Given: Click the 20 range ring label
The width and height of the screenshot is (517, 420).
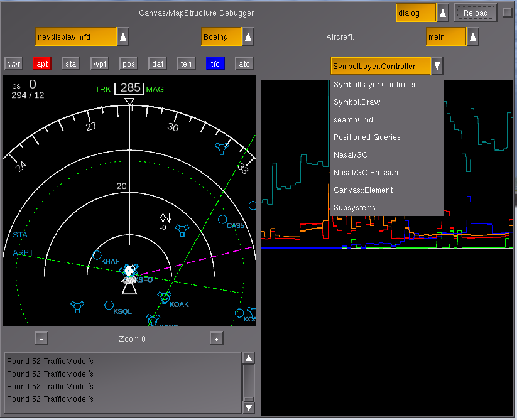Looking at the screenshot, I should (121, 186).
